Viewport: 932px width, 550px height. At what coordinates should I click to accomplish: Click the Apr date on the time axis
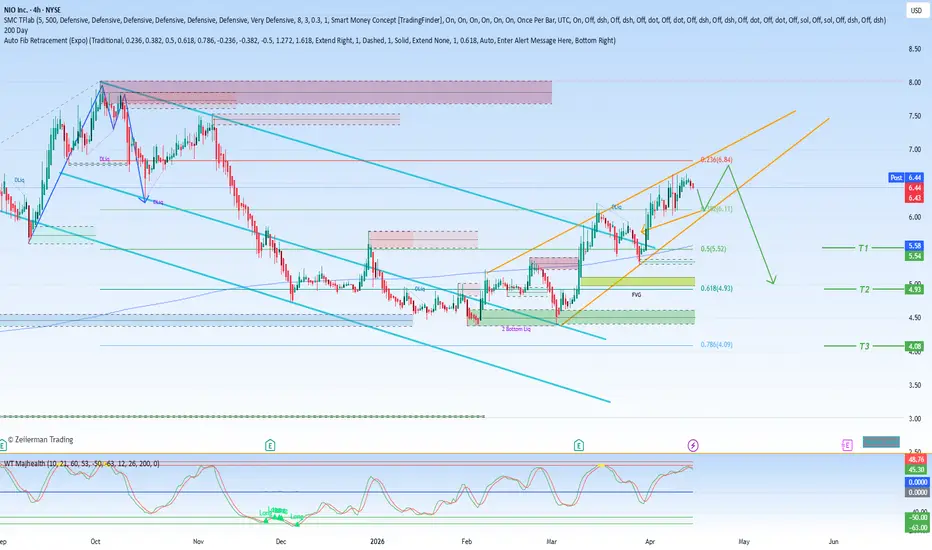650,542
